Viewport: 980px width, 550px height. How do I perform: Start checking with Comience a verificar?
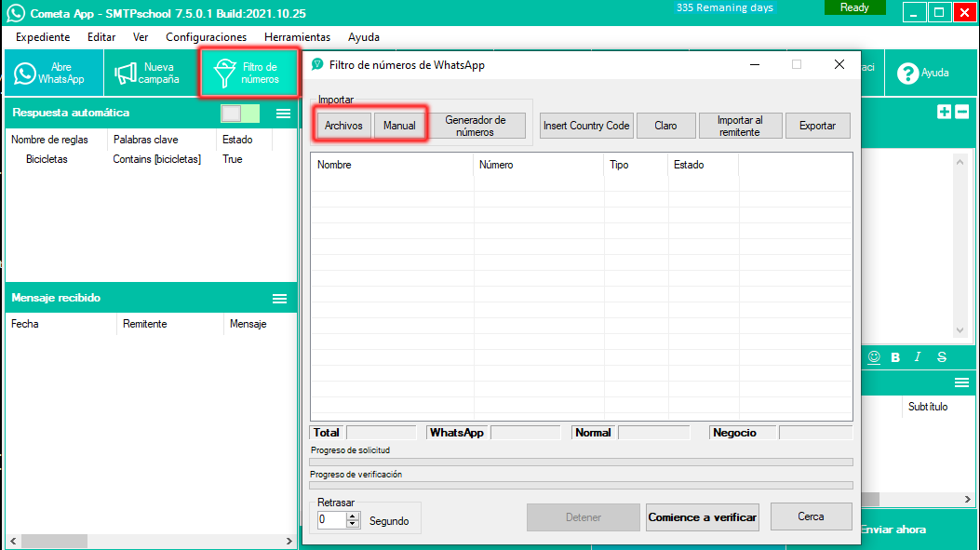[703, 517]
